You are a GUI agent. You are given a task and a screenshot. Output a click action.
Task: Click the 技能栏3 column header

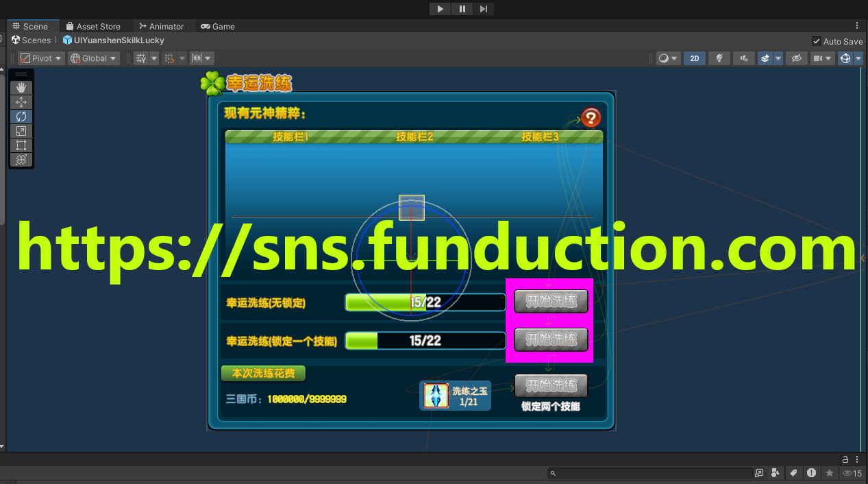pyautogui.click(x=540, y=137)
